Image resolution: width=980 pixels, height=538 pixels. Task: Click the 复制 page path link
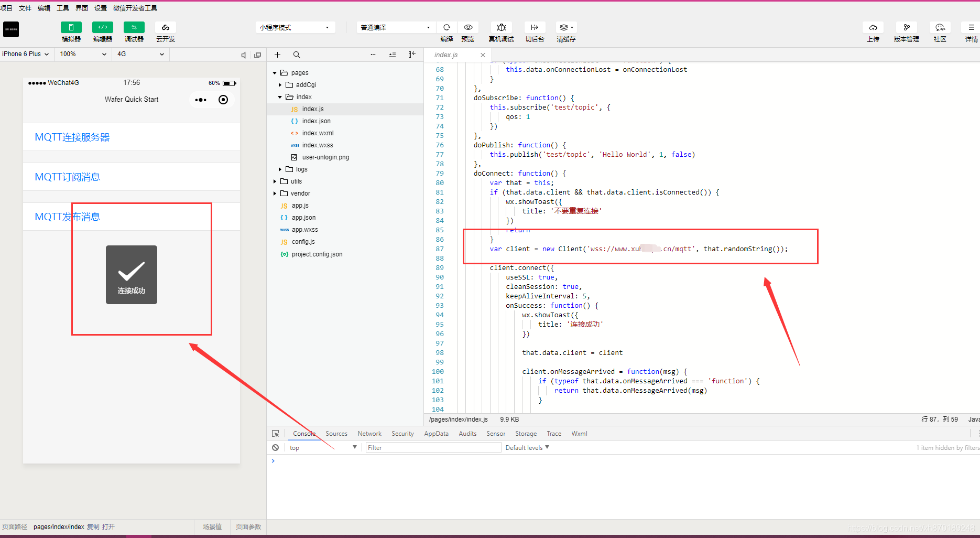click(93, 526)
